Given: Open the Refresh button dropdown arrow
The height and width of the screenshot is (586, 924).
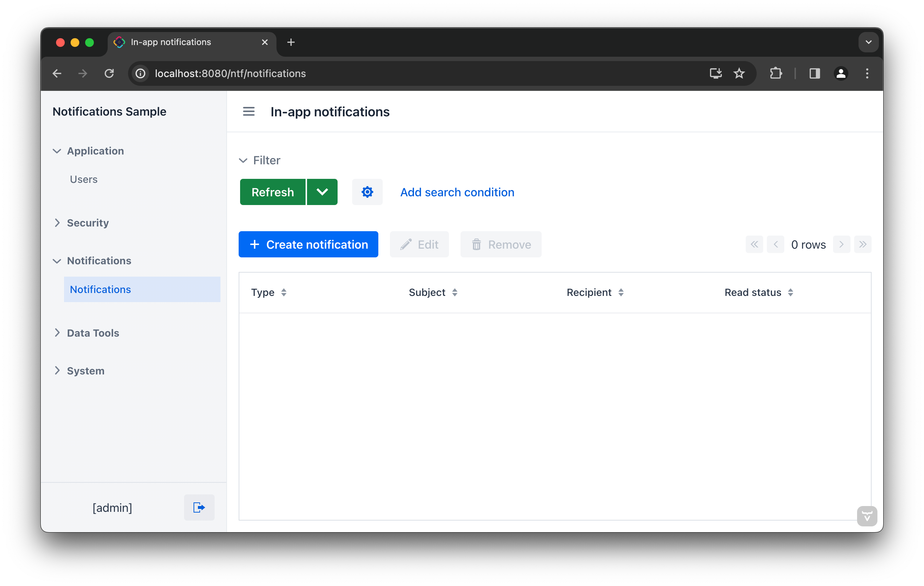Looking at the screenshot, I should coord(322,192).
